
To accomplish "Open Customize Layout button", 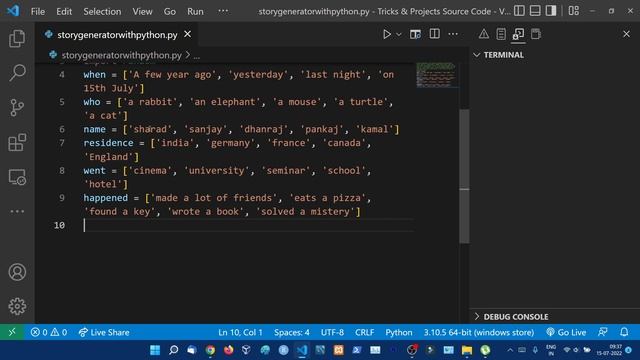I will click(574, 11).
